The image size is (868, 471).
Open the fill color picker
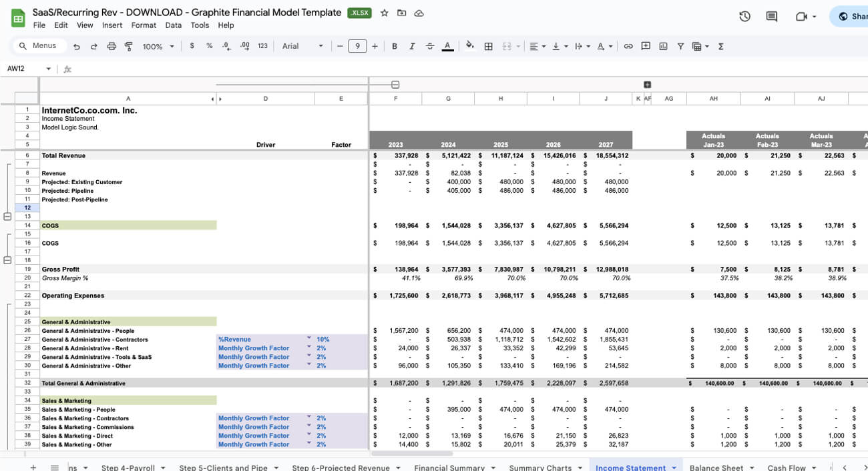pyautogui.click(x=470, y=46)
